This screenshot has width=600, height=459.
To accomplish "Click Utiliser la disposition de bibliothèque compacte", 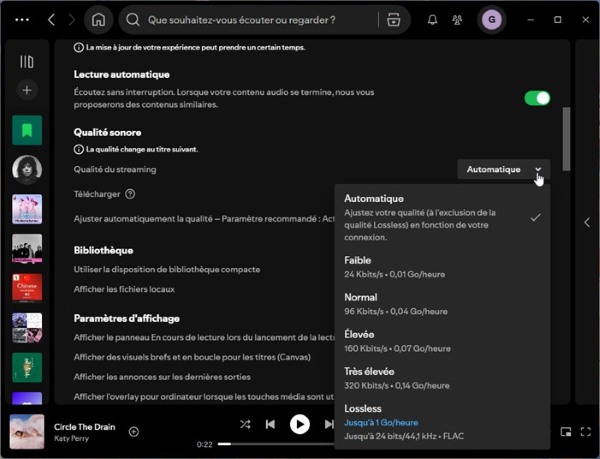I will tap(167, 269).
